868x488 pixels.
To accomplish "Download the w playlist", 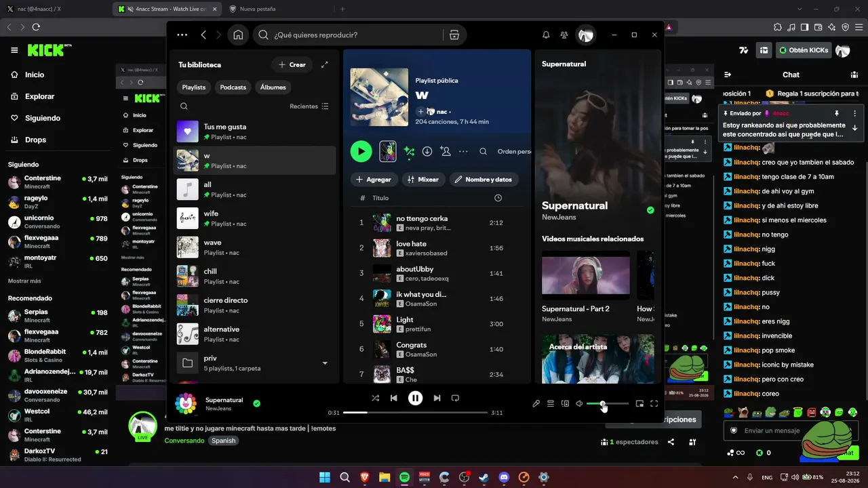I will pos(427,151).
